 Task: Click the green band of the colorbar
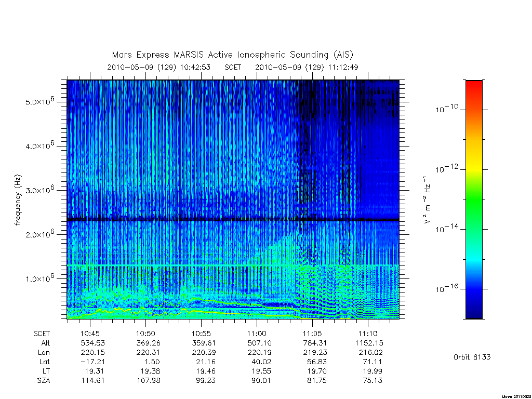474,200
